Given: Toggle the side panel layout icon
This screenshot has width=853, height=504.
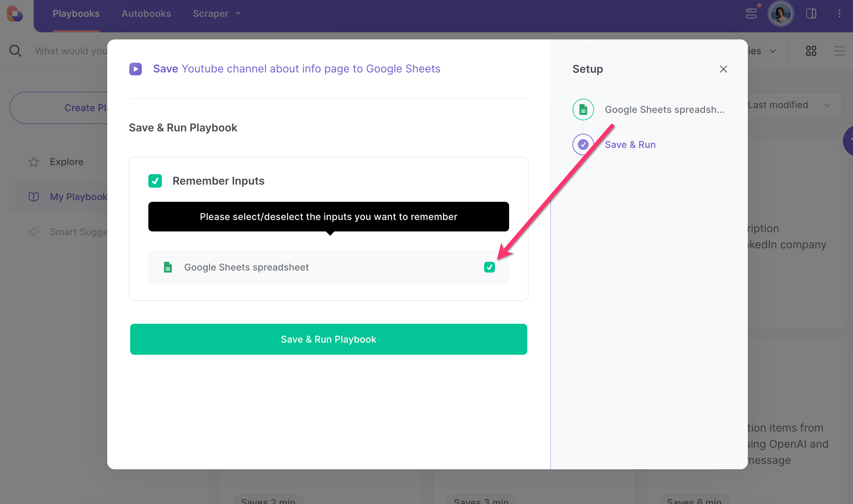Looking at the screenshot, I should pos(811,13).
